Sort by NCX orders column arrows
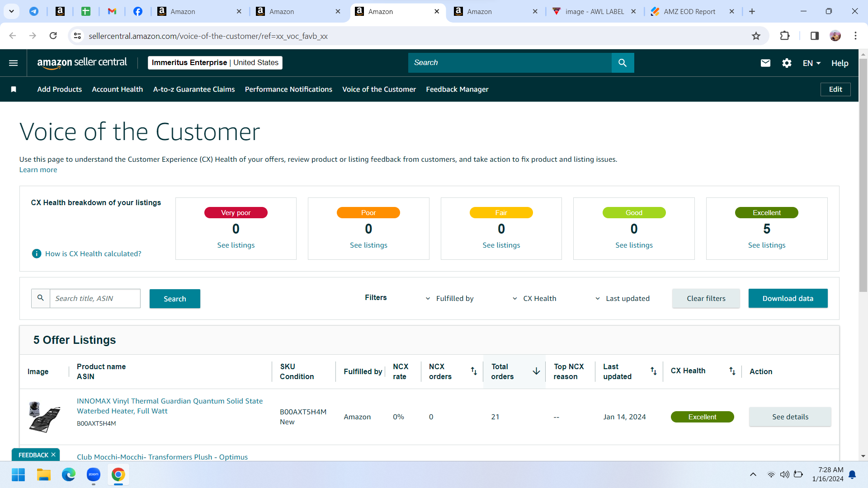868x488 pixels. pyautogui.click(x=474, y=371)
